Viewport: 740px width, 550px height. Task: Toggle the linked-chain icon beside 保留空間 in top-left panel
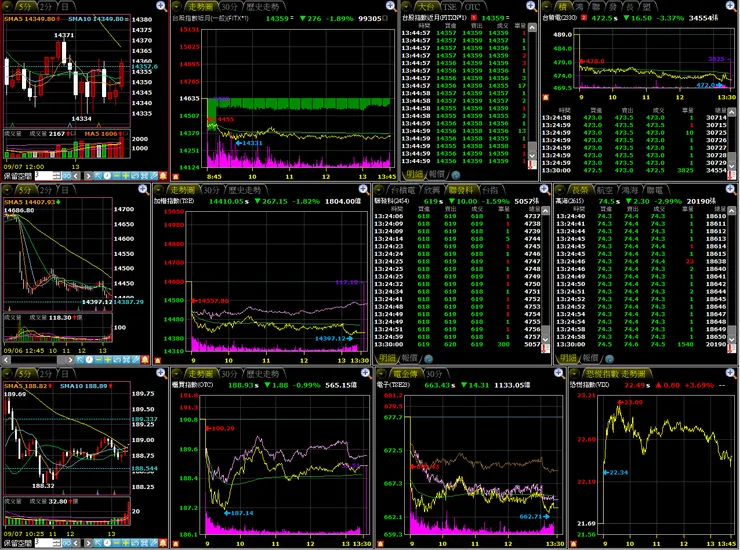coord(67,176)
